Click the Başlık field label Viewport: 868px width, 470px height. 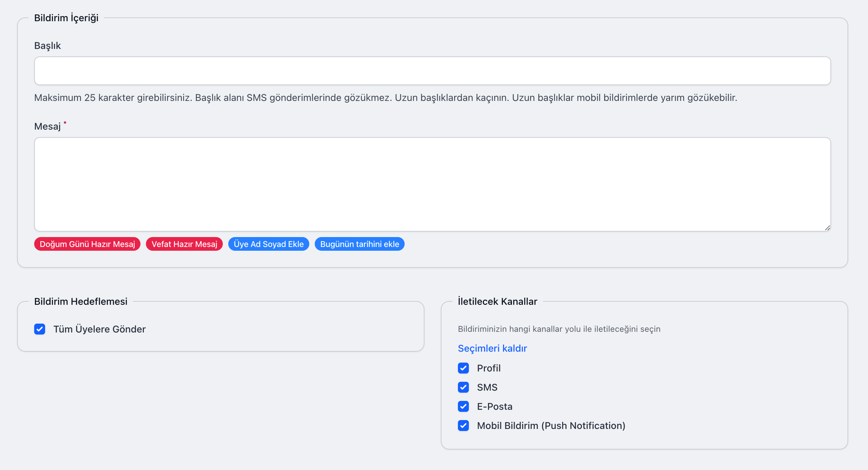[x=48, y=45]
